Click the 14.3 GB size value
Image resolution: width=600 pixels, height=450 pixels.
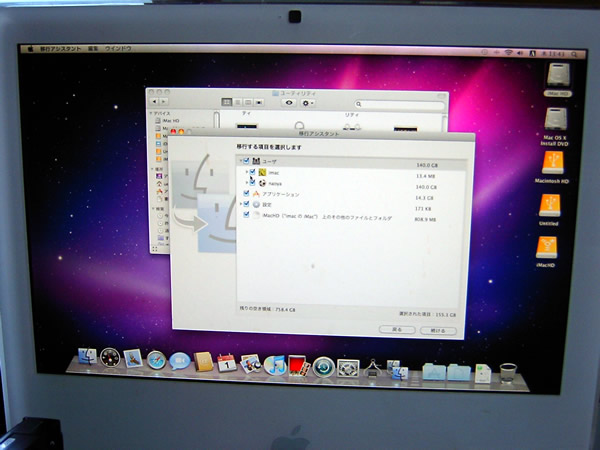tap(425, 198)
